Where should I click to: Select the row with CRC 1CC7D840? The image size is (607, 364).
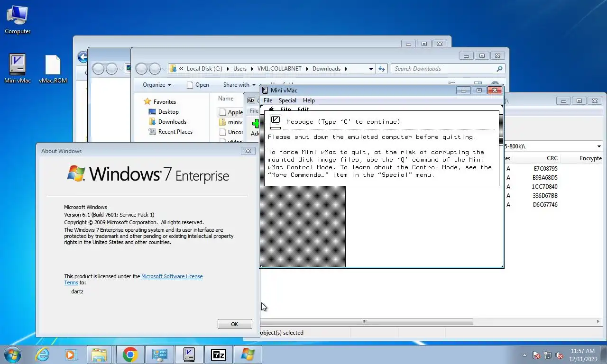pyautogui.click(x=545, y=187)
